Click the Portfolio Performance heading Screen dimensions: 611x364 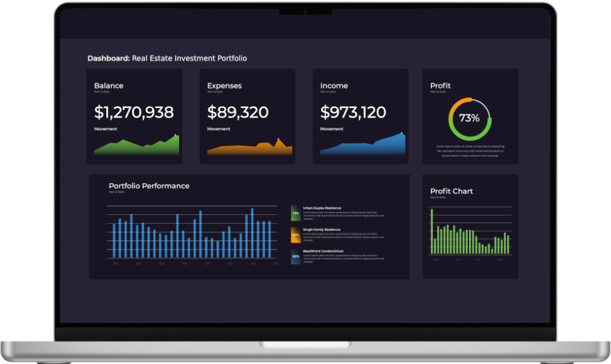coord(149,186)
